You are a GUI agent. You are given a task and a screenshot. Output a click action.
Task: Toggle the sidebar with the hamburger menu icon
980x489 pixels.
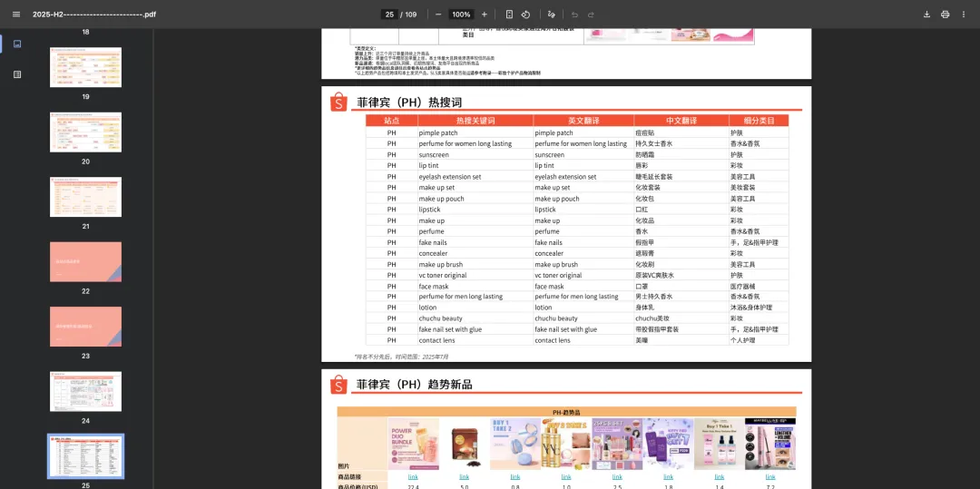click(x=15, y=15)
